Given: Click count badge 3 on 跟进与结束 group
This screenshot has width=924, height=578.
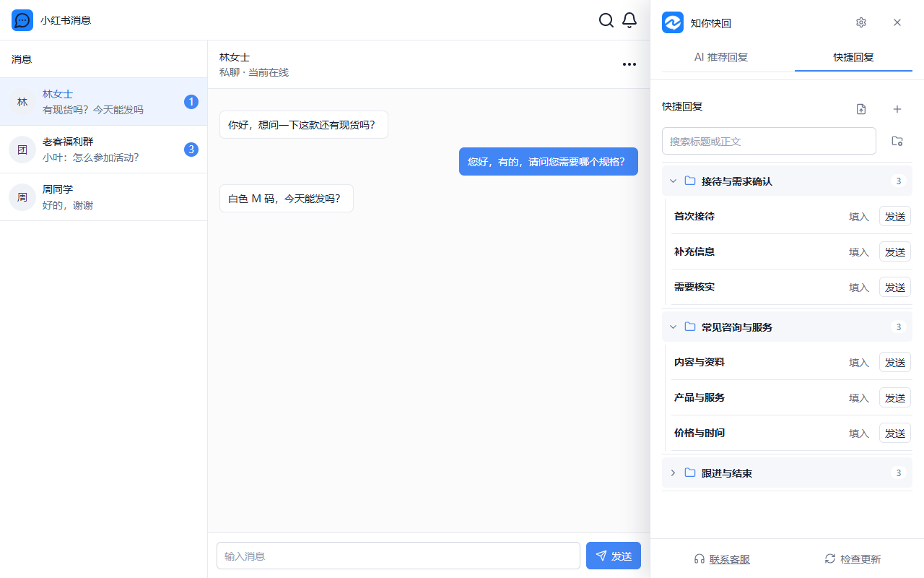Looking at the screenshot, I should [899, 473].
